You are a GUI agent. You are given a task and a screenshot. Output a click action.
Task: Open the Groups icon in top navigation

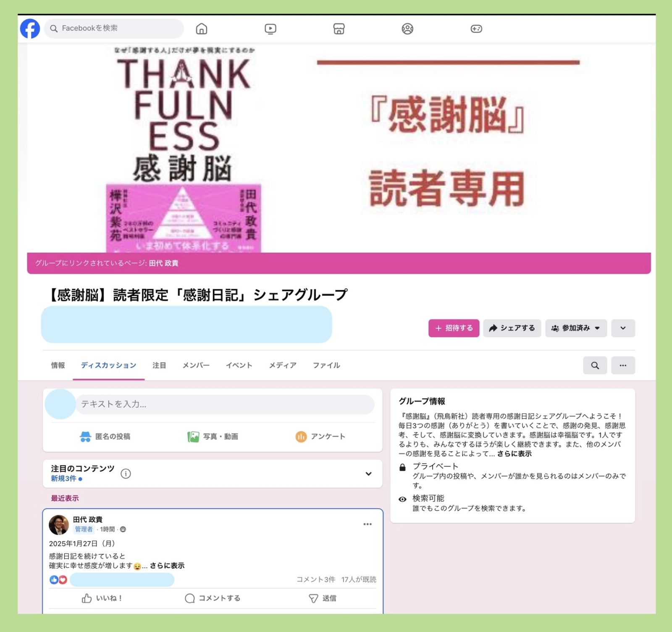pos(407,29)
